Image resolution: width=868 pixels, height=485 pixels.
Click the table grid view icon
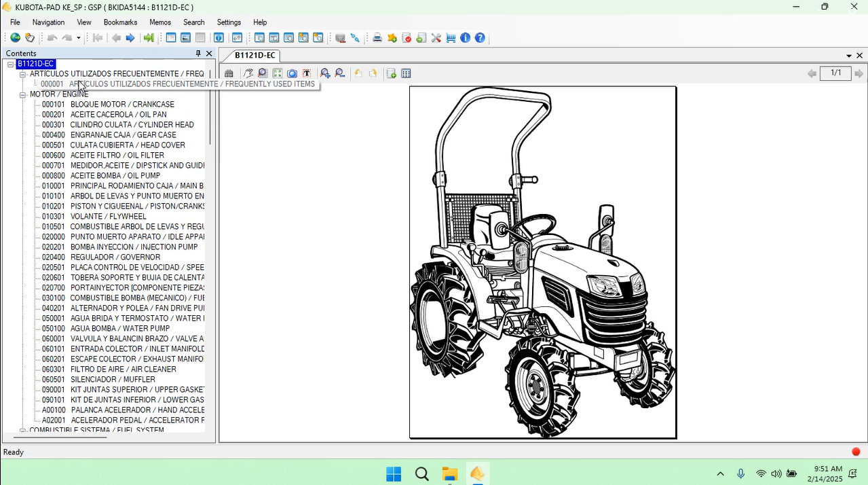(x=406, y=73)
